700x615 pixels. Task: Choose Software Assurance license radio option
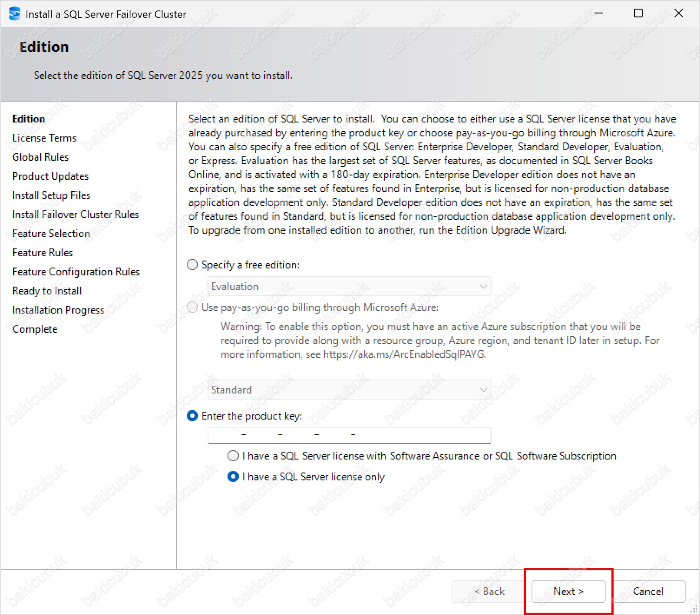click(233, 456)
